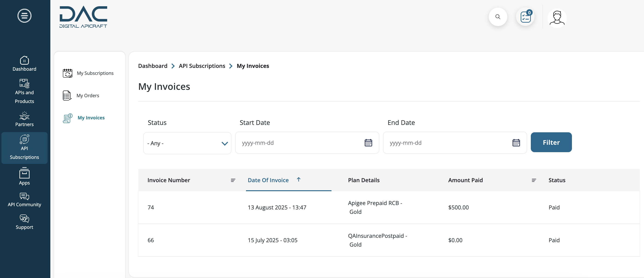Screen dimensions: 644x278
Task: Open Start Date calendar picker icon
Action: coord(368,143)
